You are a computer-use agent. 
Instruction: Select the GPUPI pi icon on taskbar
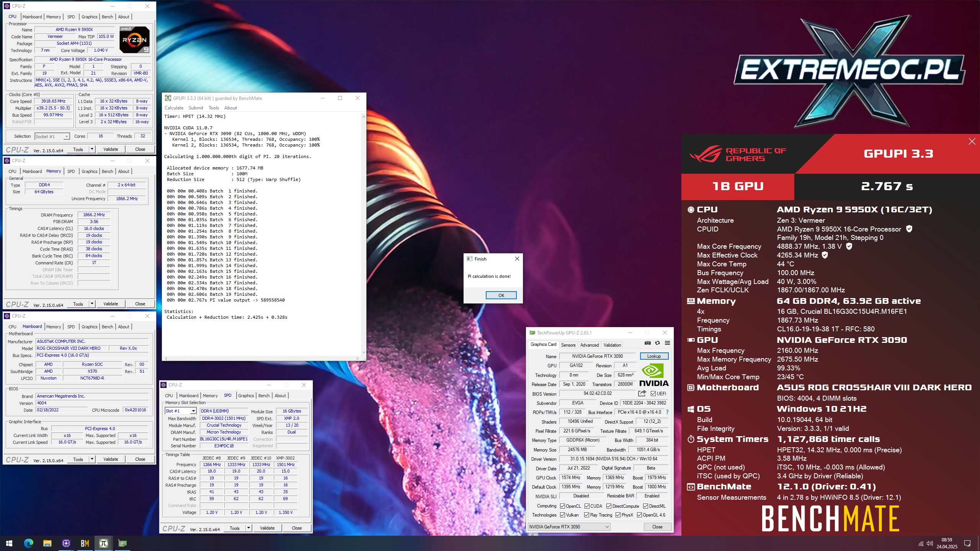point(103,543)
